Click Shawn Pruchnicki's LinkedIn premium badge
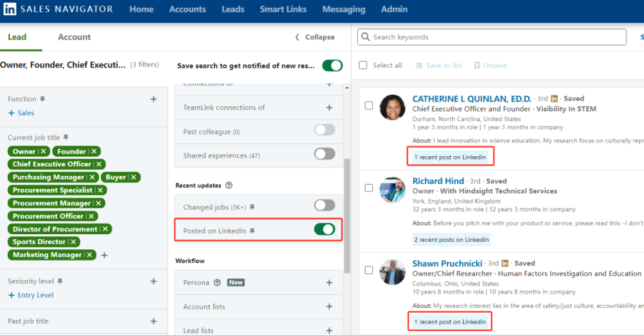Viewport: 644px width, 335px height. coord(505,263)
